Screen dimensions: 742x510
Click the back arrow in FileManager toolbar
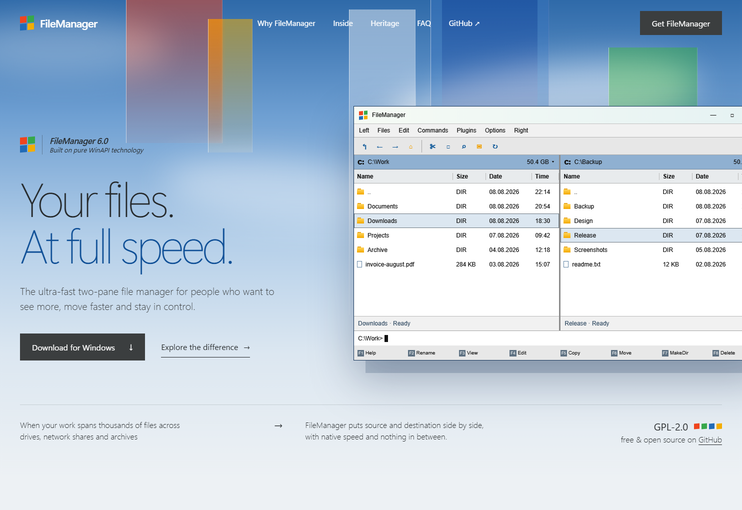point(380,147)
